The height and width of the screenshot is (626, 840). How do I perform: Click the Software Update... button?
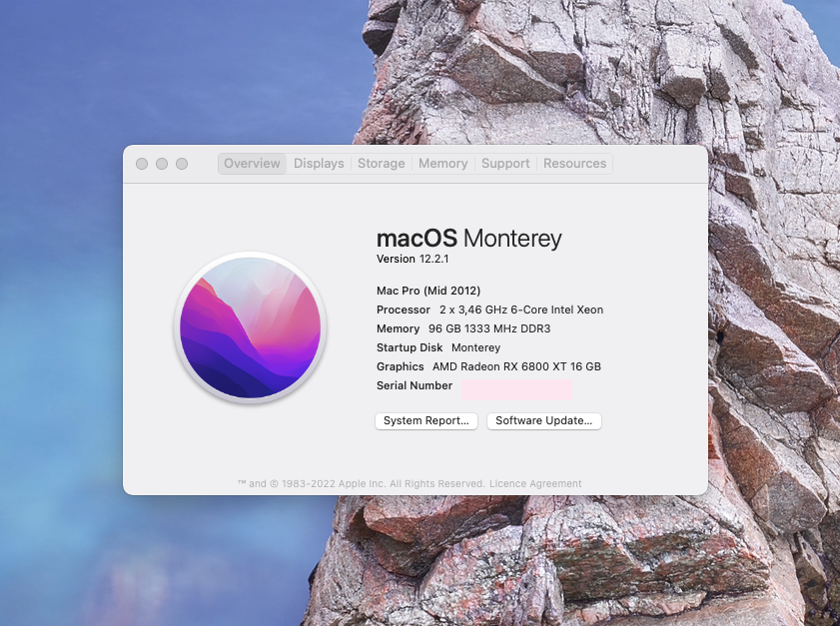[x=543, y=421]
